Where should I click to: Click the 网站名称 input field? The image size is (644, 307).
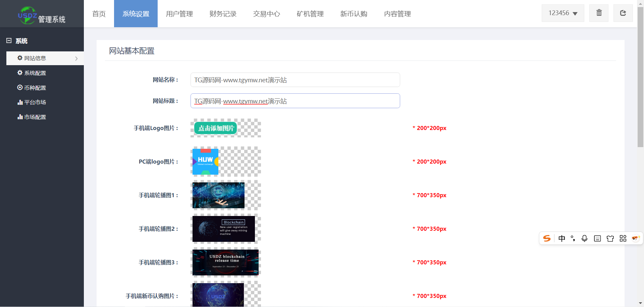pyautogui.click(x=295, y=80)
